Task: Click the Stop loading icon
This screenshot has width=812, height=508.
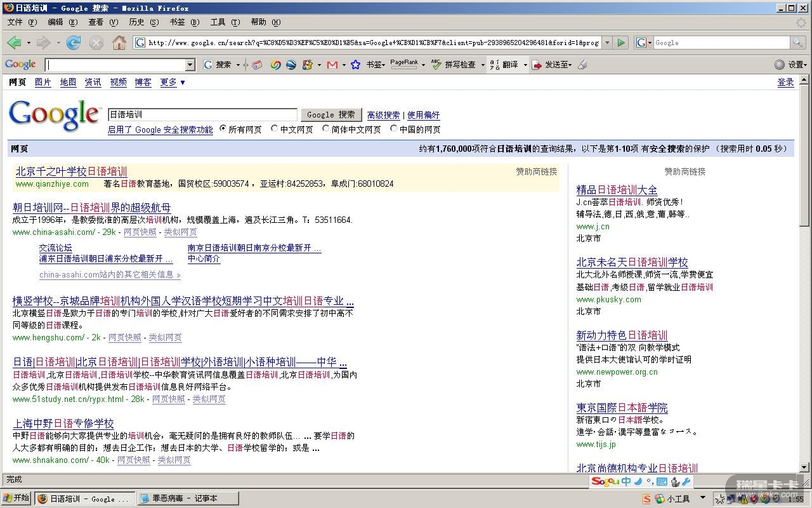Action: click(96, 43)
